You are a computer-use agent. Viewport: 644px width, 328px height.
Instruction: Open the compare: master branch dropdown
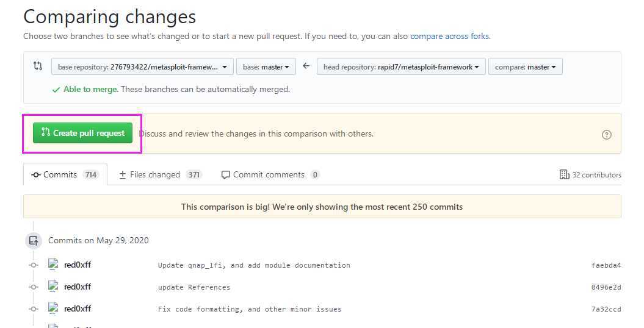(525, 66)
